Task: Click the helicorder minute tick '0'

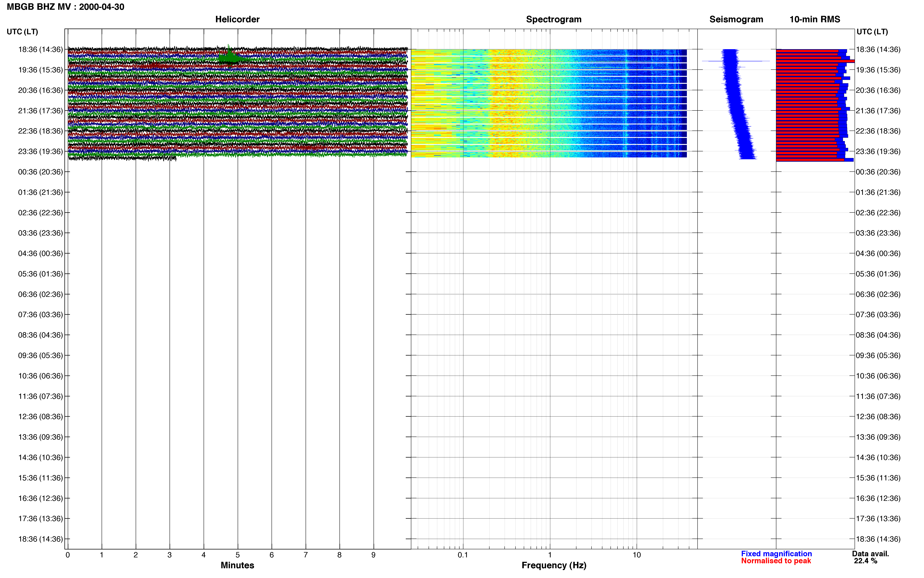Action: pyautogui.click(x=68, y=555)
